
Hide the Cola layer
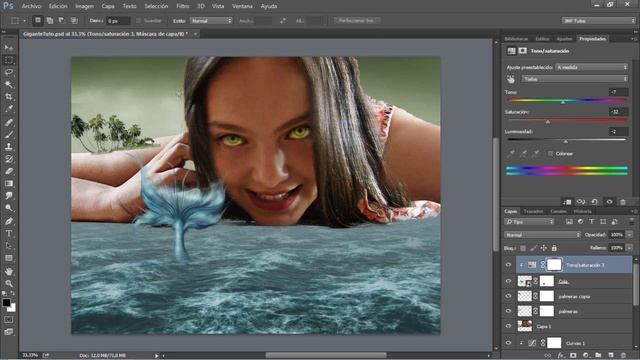[508, 281]
